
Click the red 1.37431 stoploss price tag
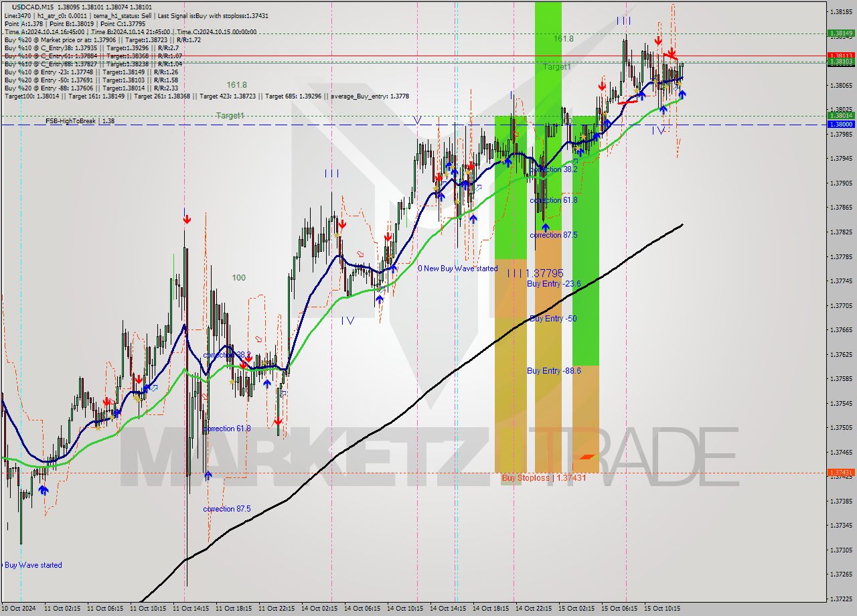(x=840, y=473)
